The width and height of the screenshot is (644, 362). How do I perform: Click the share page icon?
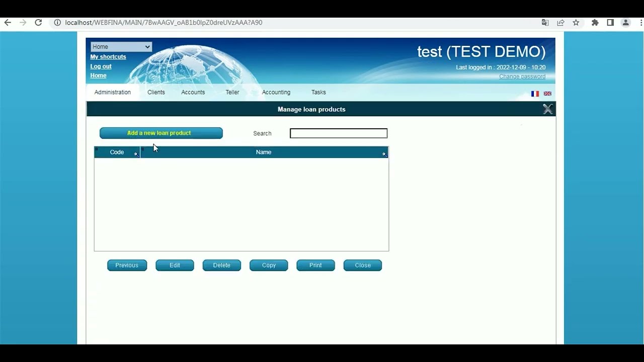(560, 23)
